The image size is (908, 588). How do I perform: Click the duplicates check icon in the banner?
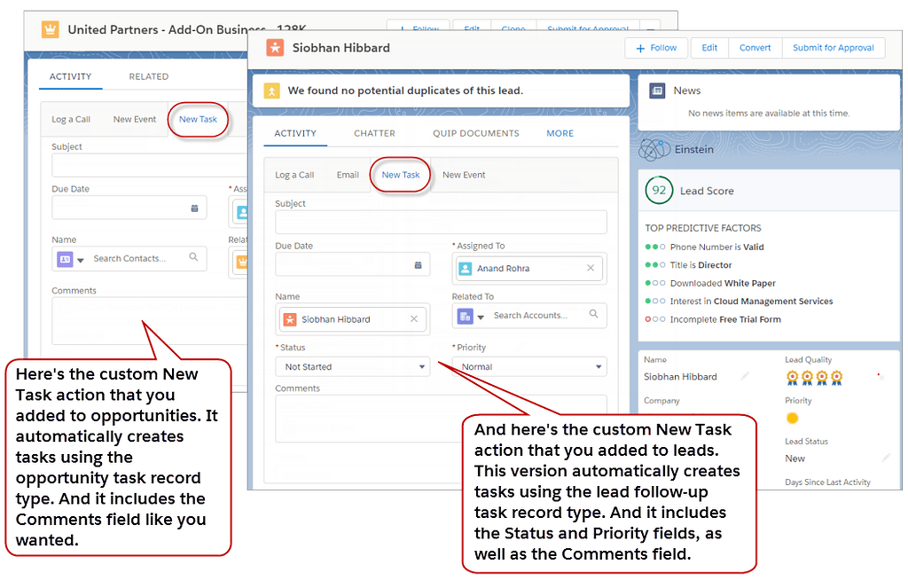[270, 90]
